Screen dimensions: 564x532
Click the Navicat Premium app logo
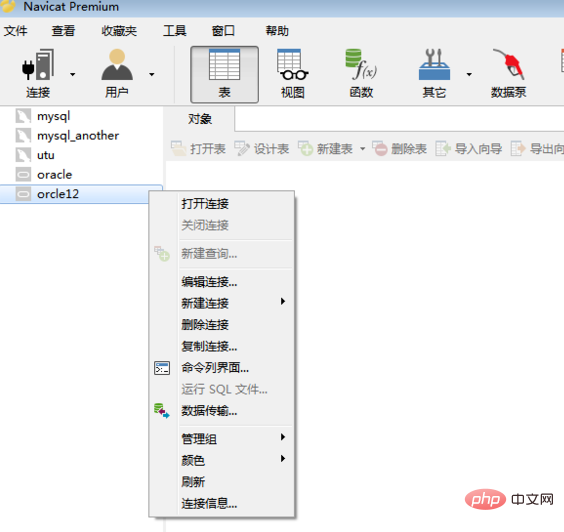(x=8, y=6)
